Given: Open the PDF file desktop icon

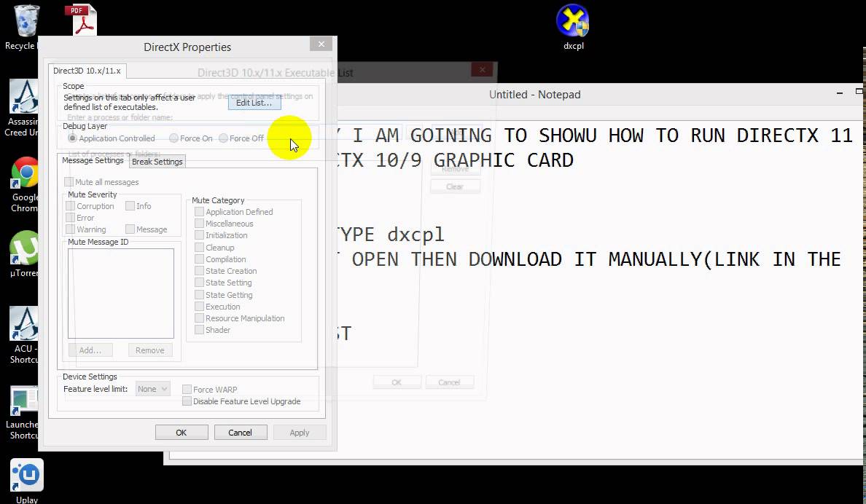Looking at the screenshot, I should [81, 20].
